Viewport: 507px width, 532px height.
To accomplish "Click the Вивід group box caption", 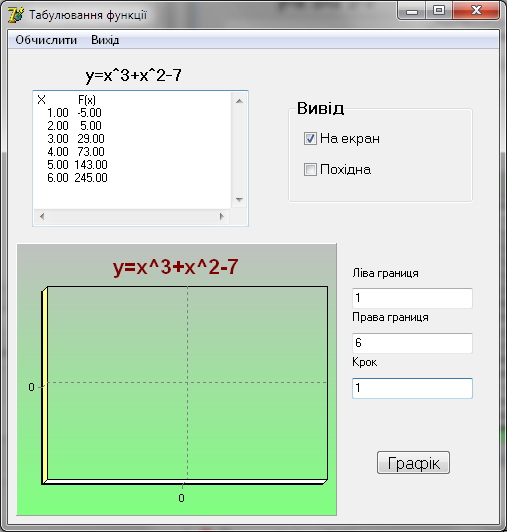I will pyautogui.click(x=320, y=108).
